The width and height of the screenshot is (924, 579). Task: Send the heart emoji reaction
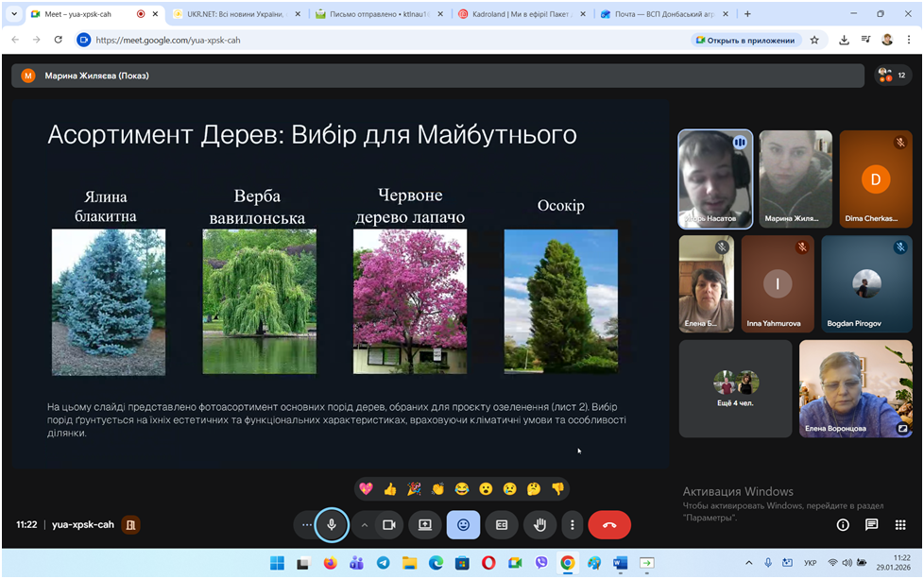367,488
